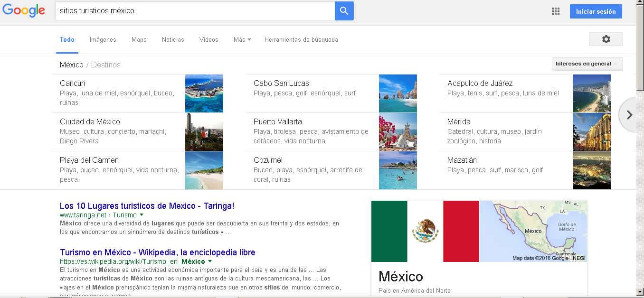The height and width of the screenshot is (298, 644).
Task: Click the Mexican flag image
Action: (x=425, y=231)
